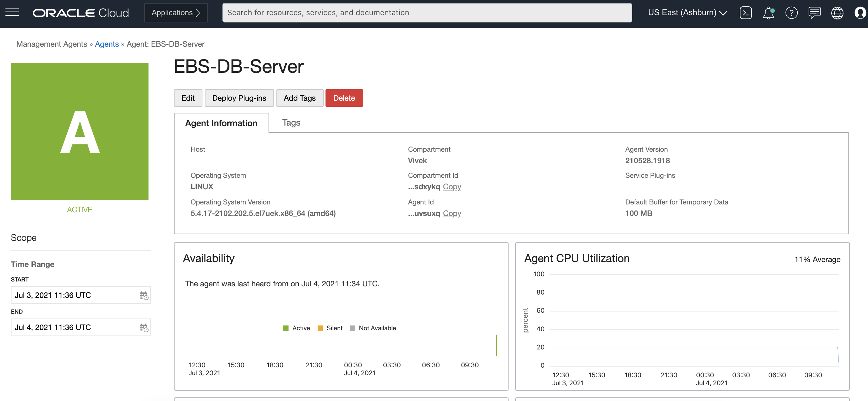Open the notifications bell
The height and width of the screenshot is (401, 868).
769,13
